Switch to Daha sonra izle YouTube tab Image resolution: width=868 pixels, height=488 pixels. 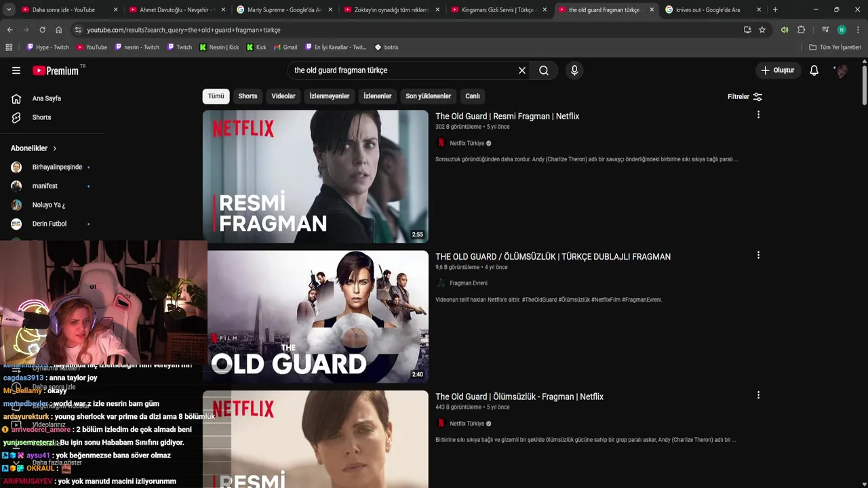pyautogui.click(x=68, y=9)
